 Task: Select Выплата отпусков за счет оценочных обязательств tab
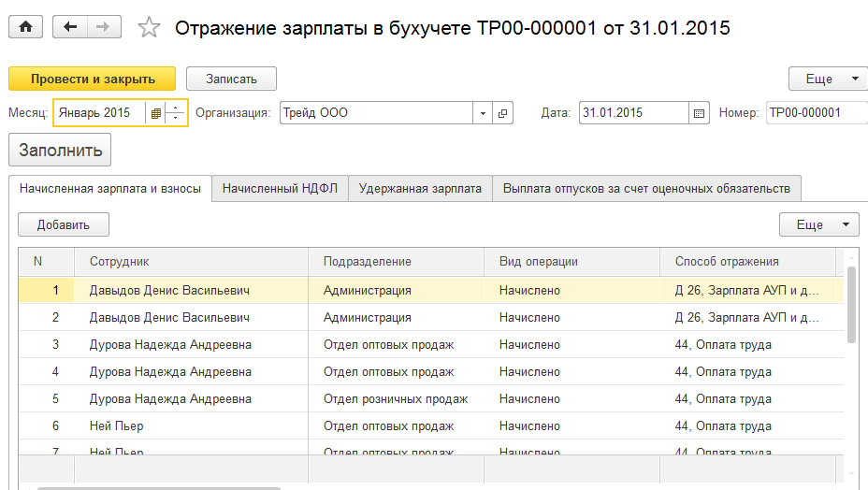point(646,188)
